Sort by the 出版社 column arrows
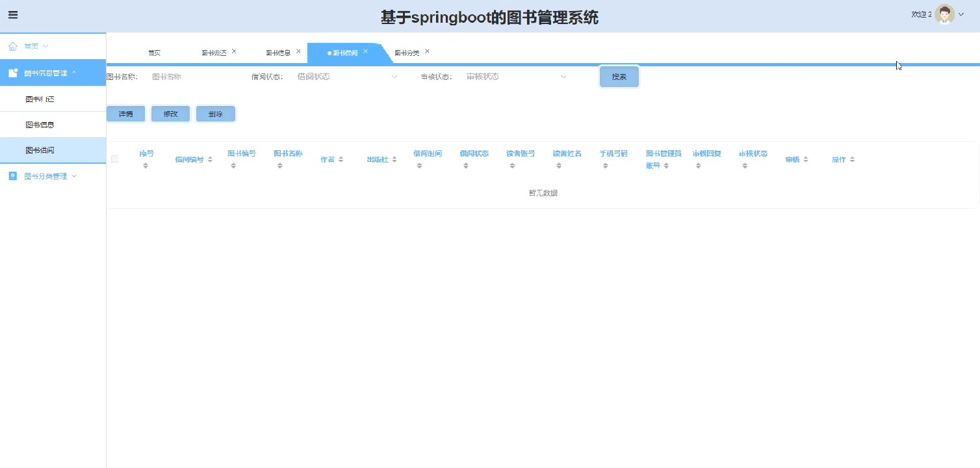Viewport: 980px width, 468px height. click(394, 159)
